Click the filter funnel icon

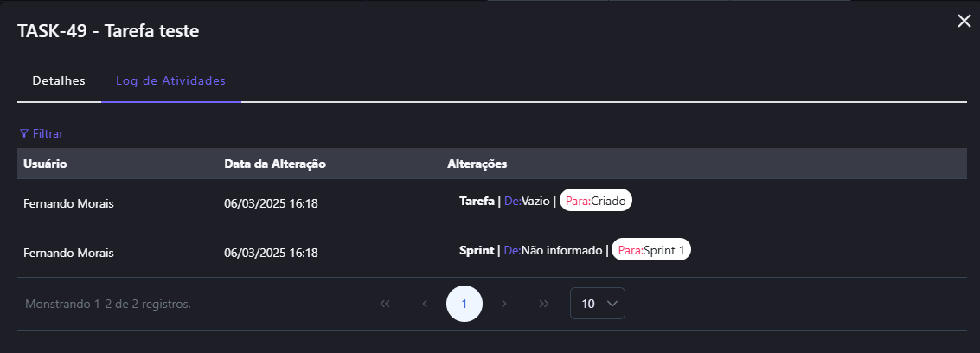pyautogui.click(x=23, y=134)
